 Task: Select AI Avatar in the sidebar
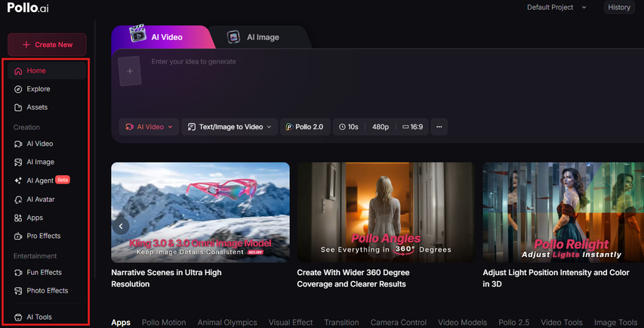[x=40, y=200]
